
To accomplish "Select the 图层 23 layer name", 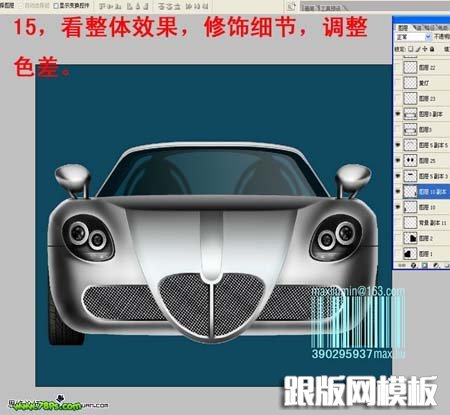I will 427,99.
